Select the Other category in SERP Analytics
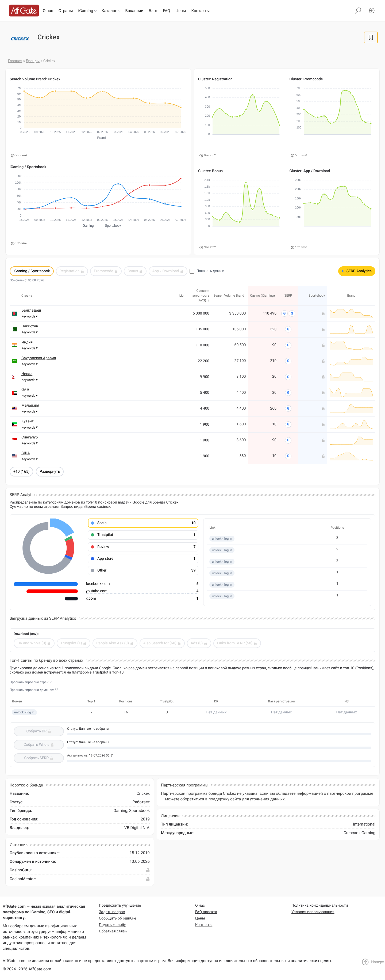 pyautogui.click(x=143, y=570)
